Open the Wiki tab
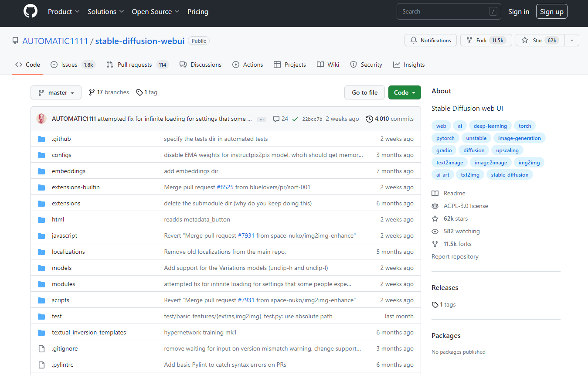 coord(328,65)
